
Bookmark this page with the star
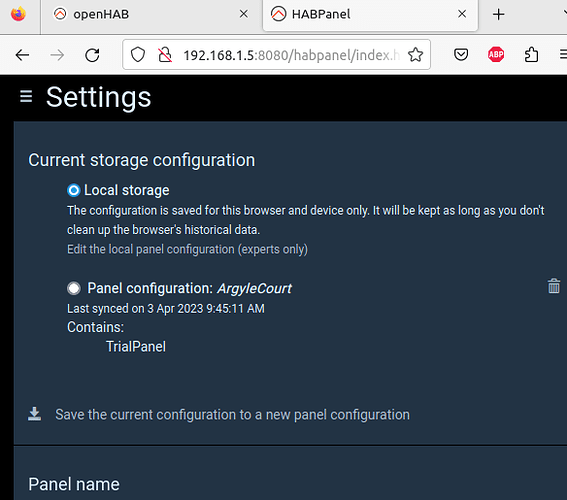(x=415, y=55)
